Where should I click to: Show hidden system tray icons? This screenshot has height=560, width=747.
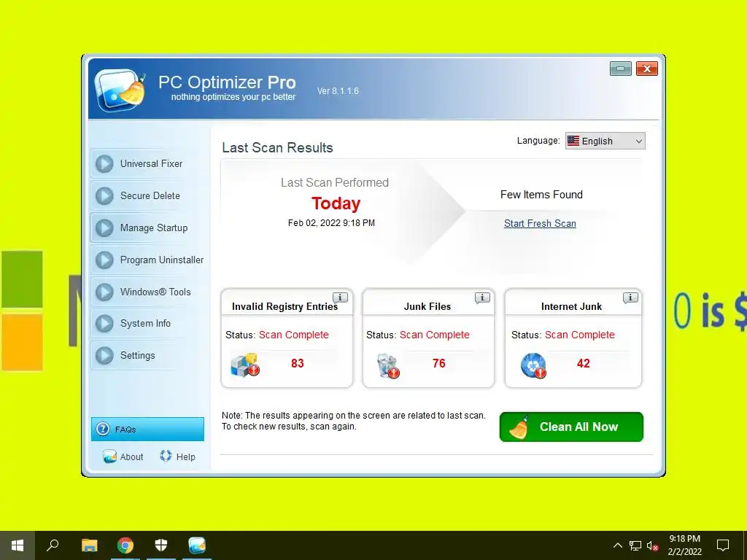[x=617, y=545]
